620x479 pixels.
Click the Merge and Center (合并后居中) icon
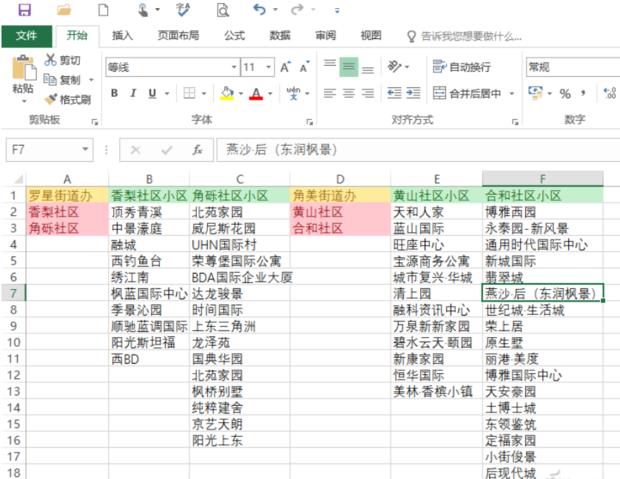[441, 93]
